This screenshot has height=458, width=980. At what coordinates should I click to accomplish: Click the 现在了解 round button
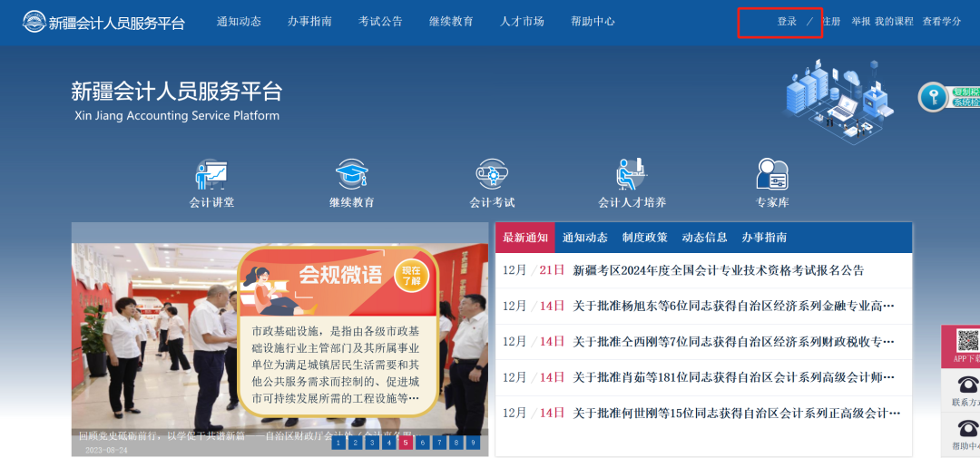coord(411,276)
